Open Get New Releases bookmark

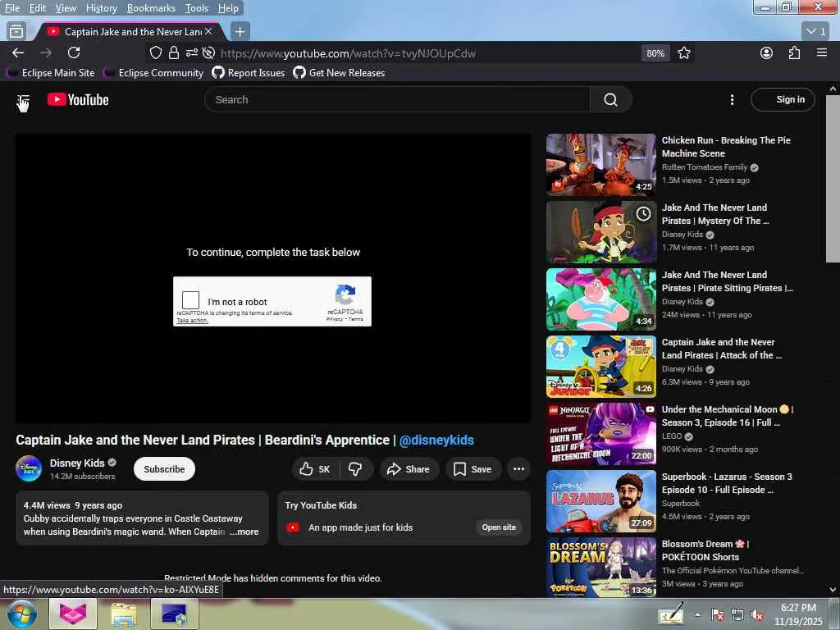(x=339, y=73)
